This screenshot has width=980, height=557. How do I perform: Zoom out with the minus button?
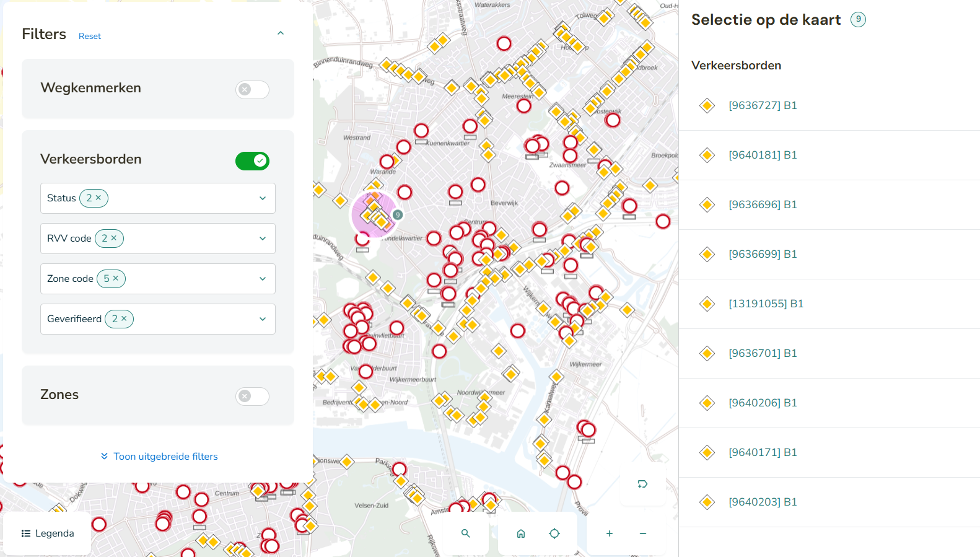click(x=643, y=533)
